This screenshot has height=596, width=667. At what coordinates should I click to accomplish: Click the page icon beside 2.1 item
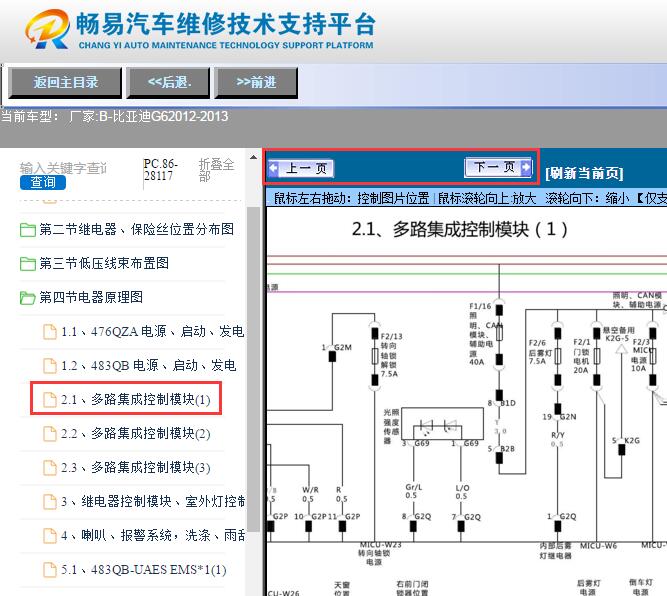click(50, 400)
